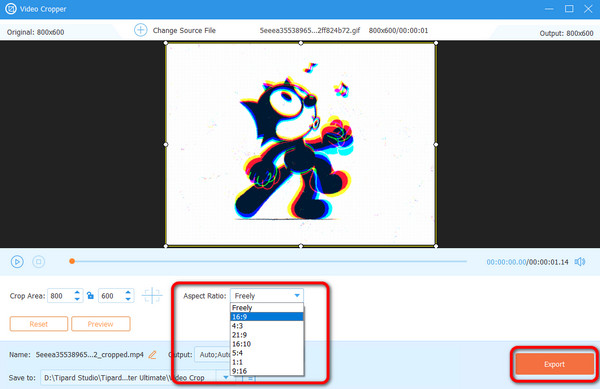
Task: Select 4:3 aspect ratio option
Action: click(x=267, y=326)
